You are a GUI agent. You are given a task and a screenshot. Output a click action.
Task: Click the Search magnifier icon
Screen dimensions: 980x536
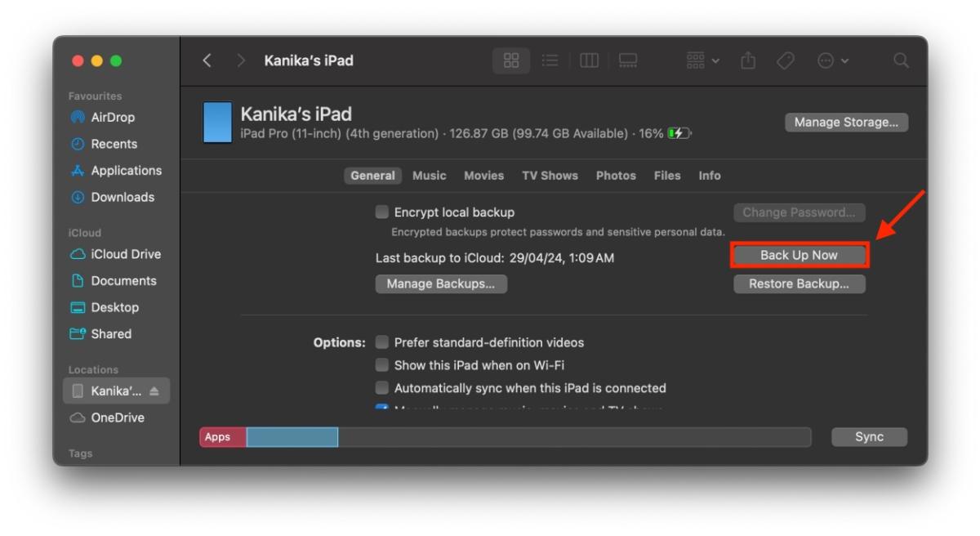pos(901,60)
